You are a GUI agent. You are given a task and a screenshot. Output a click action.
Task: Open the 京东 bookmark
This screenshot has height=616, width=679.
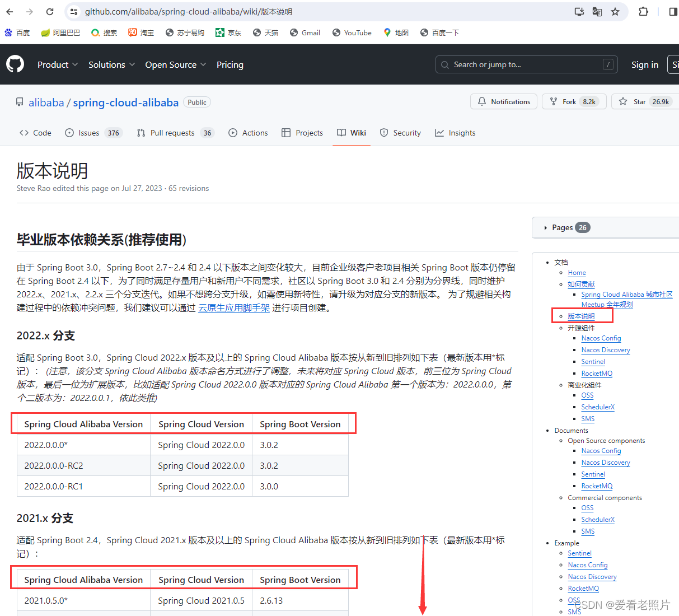(228, 32)
